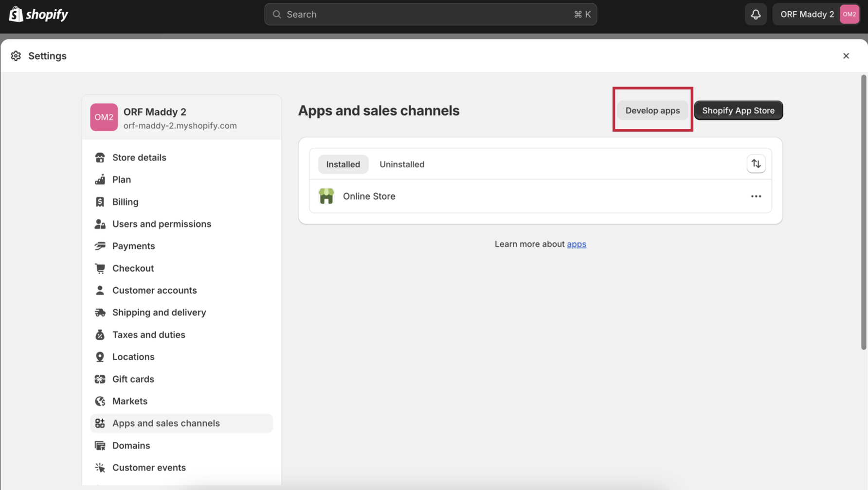Click the Develop apps button

(652, 110)
